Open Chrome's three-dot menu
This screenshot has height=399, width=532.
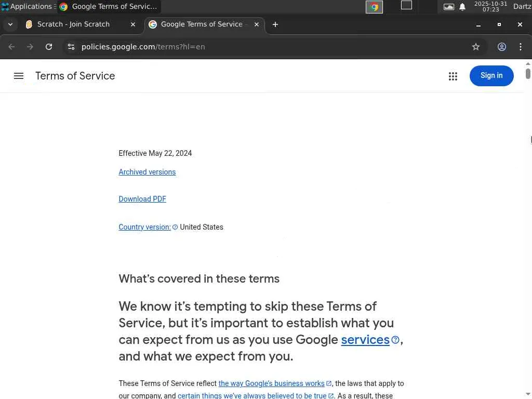[x=521, y=47]
